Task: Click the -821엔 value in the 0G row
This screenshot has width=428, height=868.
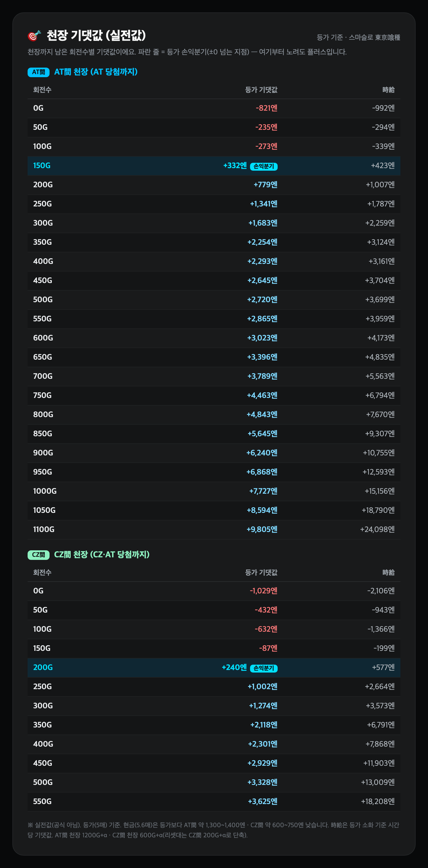Action: [x=267, y=108]
